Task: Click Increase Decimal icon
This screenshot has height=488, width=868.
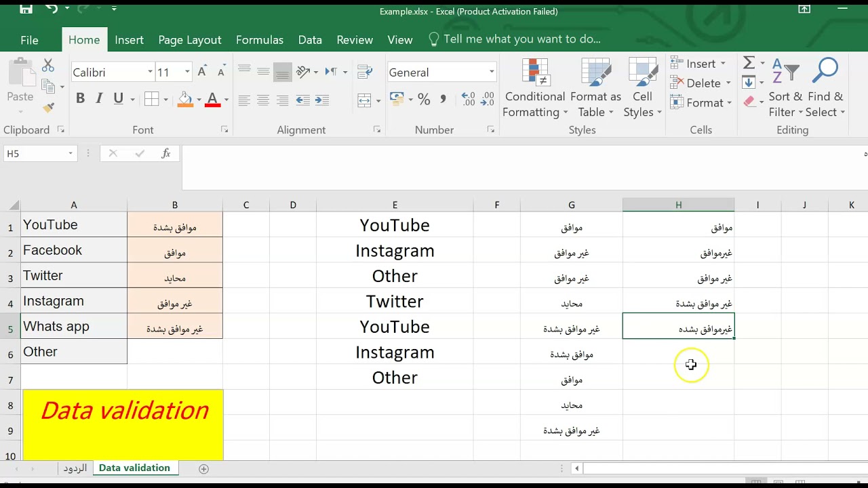Action: [468, 100]
